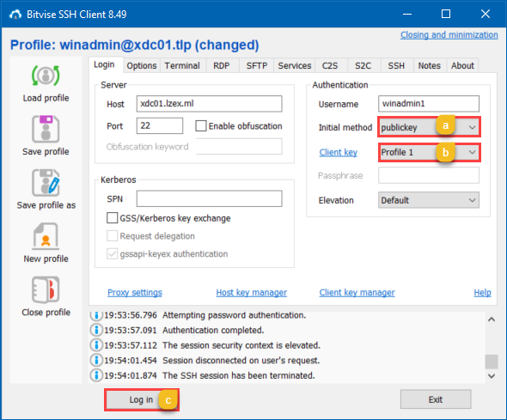Click the Save profile icon
This screenshot has width=507, height=420.
click(46, 129)
